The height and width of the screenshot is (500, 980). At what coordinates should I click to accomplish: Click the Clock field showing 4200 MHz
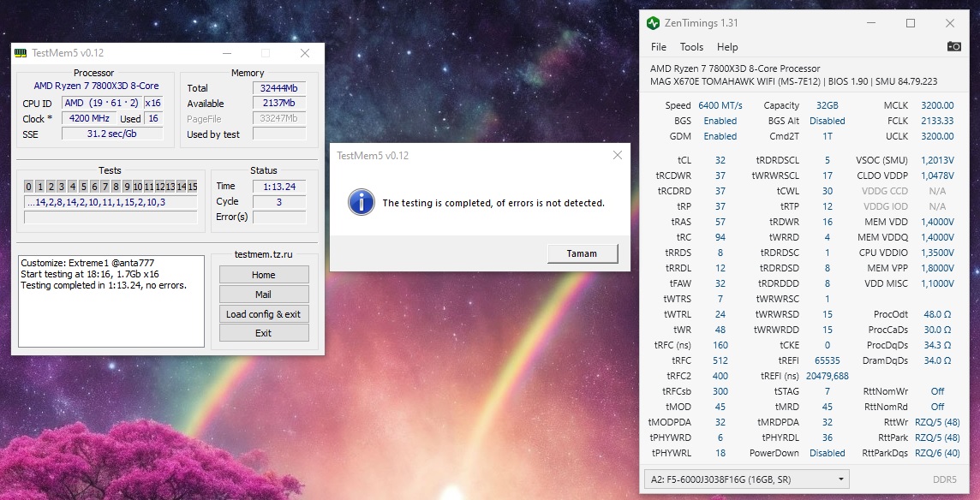coord(89,118)
